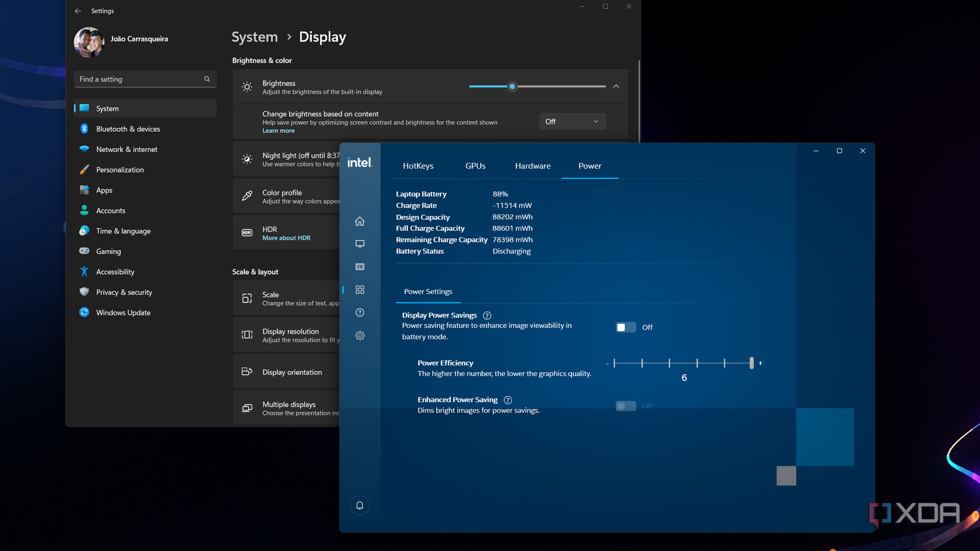Toggle Display Power Savings switch on
Image resolution: width=980 pixels, height=551 pixels.
tap(625, 328)
